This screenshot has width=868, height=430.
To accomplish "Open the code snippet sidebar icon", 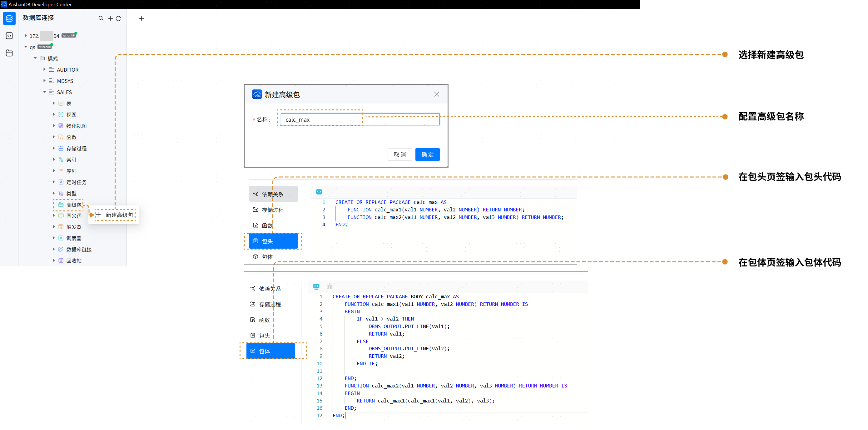I will coord(9,36).
